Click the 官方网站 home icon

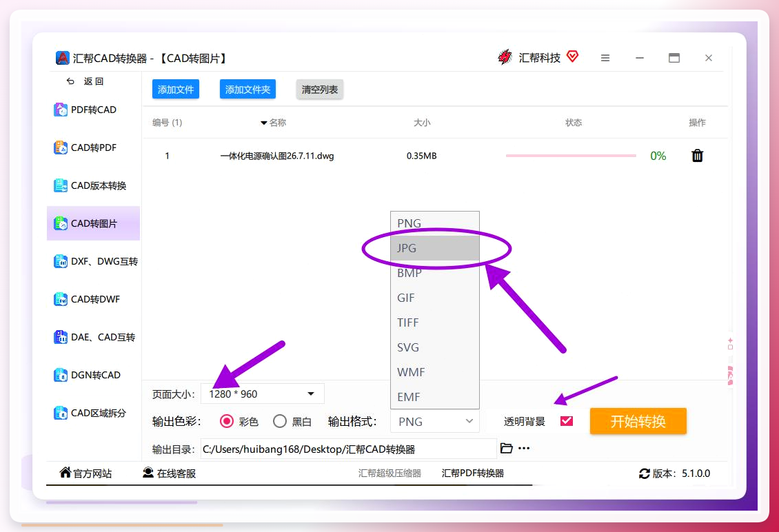coord(65,473)
